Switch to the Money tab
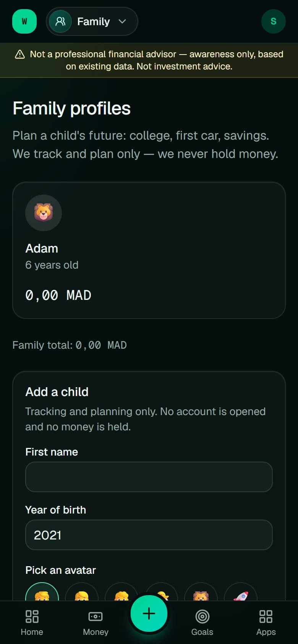298x644 pixels. point(96,623)
